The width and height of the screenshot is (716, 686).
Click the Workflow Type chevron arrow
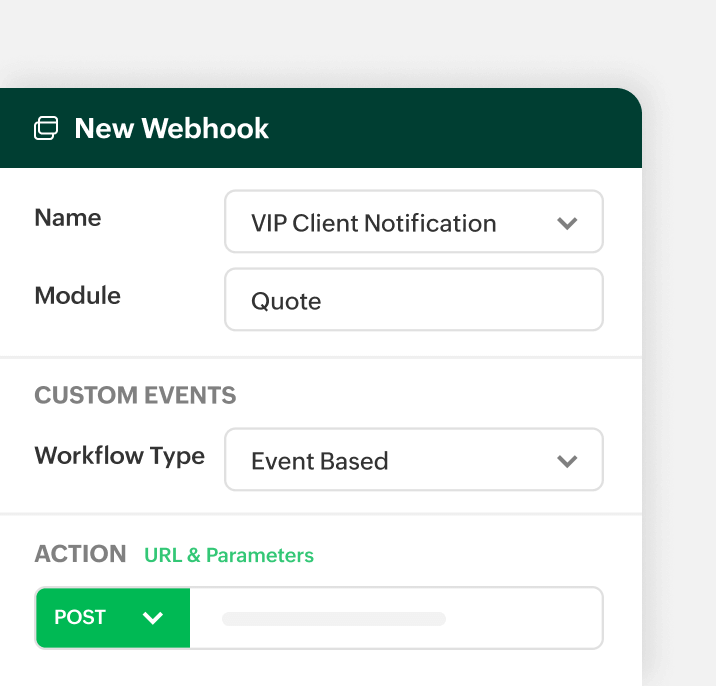tap(567, 461)
